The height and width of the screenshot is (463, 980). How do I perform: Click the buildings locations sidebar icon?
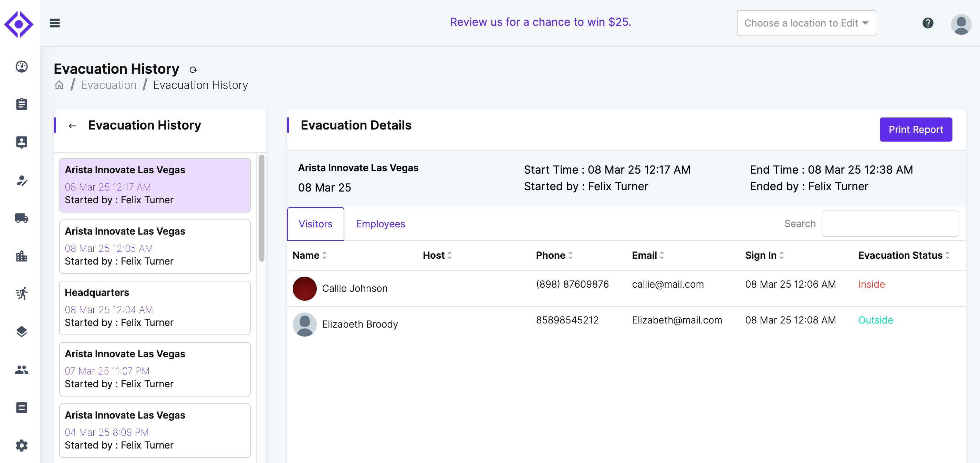(22, 256)
